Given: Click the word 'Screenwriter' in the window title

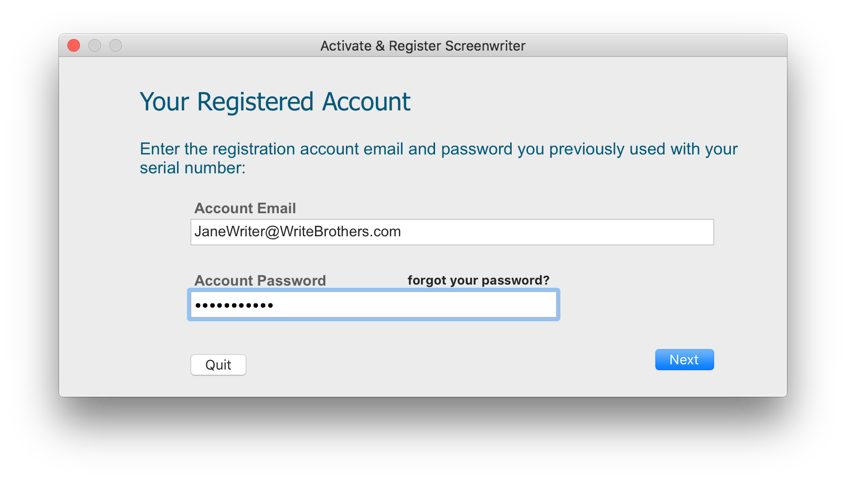Looking at the screenshot, I should [x=485, y=46].
